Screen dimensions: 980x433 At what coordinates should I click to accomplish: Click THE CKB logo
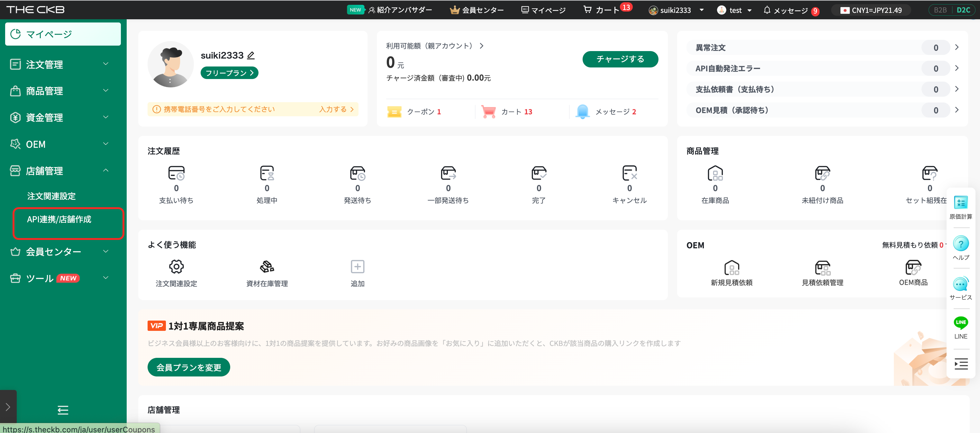coord(35,10)
